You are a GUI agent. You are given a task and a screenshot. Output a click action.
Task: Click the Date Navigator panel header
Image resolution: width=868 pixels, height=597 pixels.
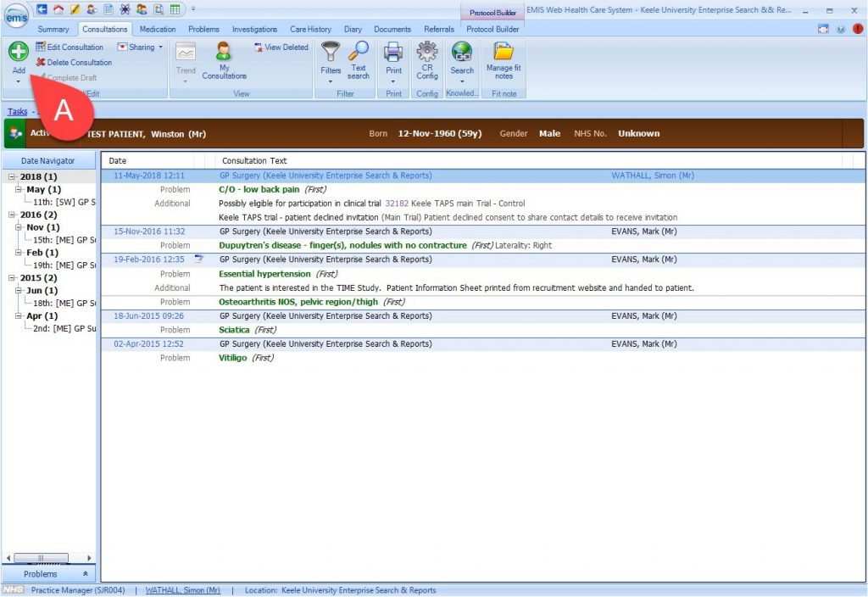coord(48,160)
